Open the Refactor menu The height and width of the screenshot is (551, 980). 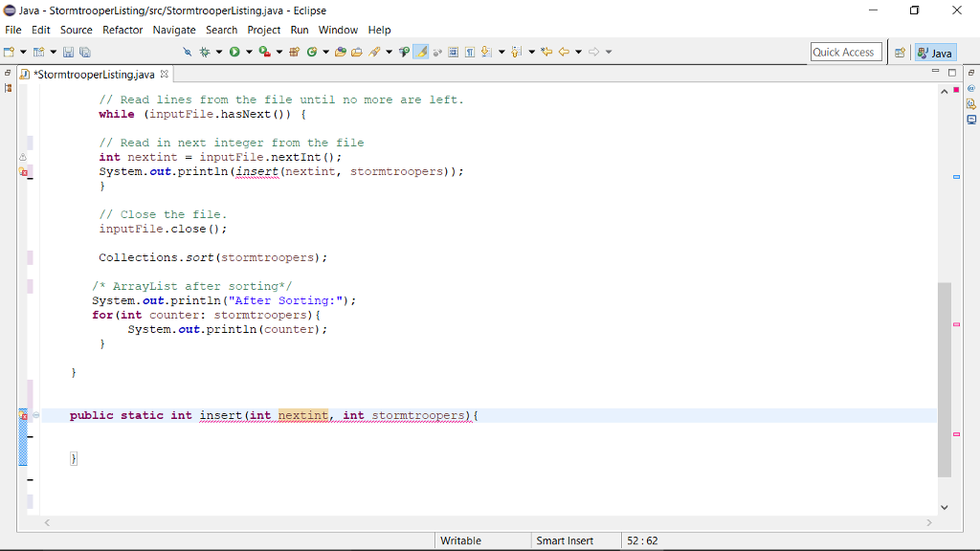(122, 30)
